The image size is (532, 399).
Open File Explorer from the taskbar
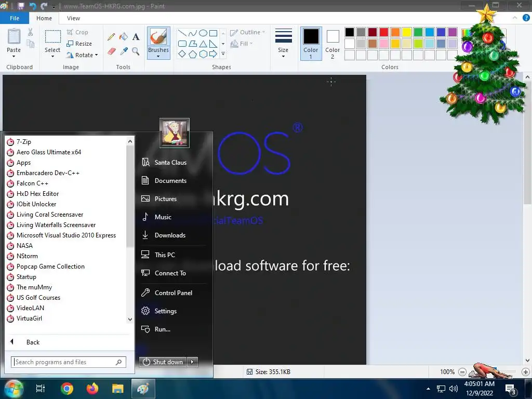click(x=118, y=389)
